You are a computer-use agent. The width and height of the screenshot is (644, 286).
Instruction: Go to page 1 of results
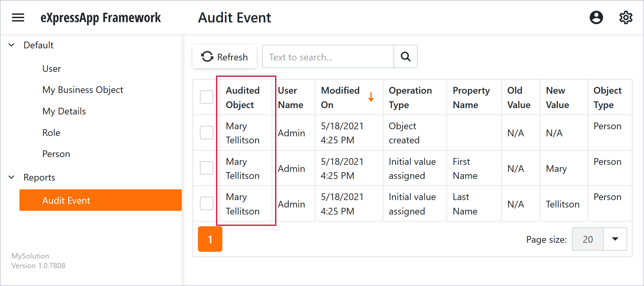pyautogui.click(x=210, y=239)
